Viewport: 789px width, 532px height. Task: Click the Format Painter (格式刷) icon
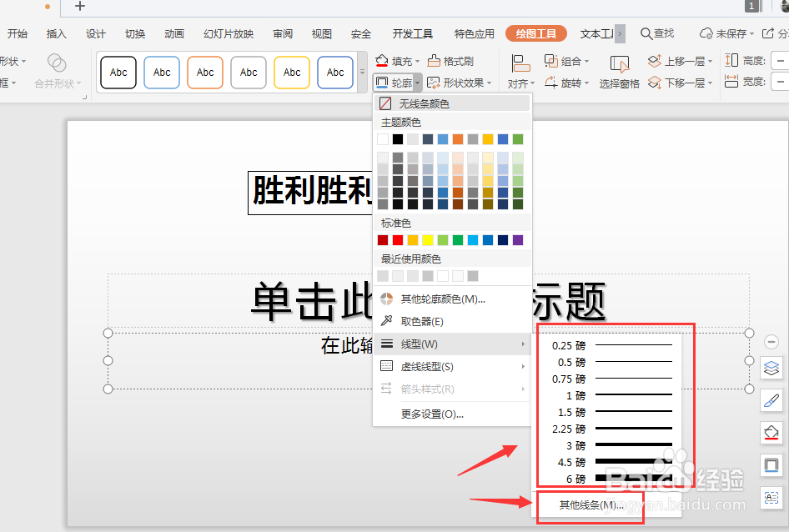coord(434,61)
